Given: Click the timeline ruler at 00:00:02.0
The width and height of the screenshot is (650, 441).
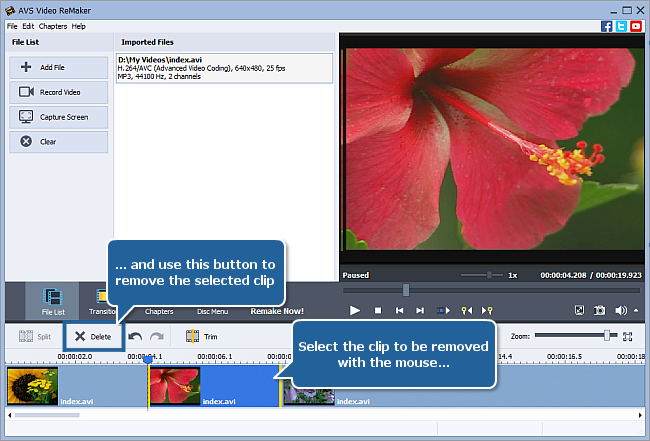Looking at the screenshot, I should point(75,356).
